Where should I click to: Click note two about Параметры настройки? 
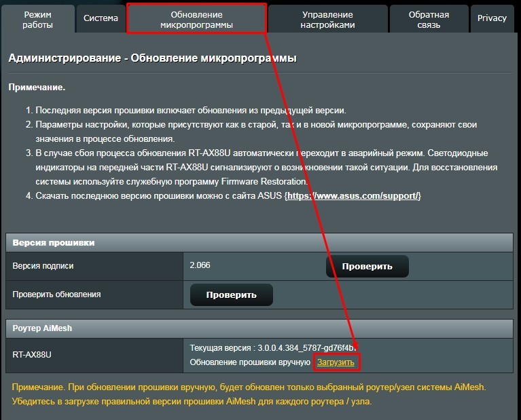[256, 132]
